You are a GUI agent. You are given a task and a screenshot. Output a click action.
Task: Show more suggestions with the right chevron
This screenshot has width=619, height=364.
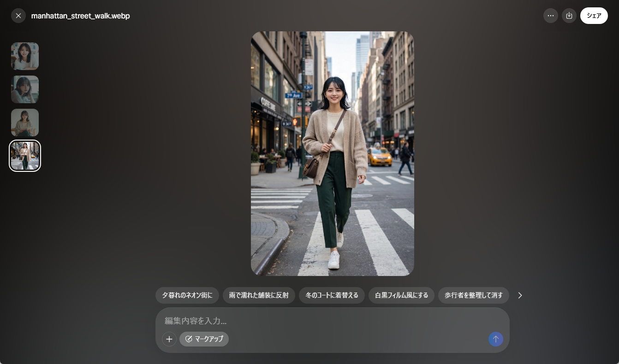click(520, 295)
